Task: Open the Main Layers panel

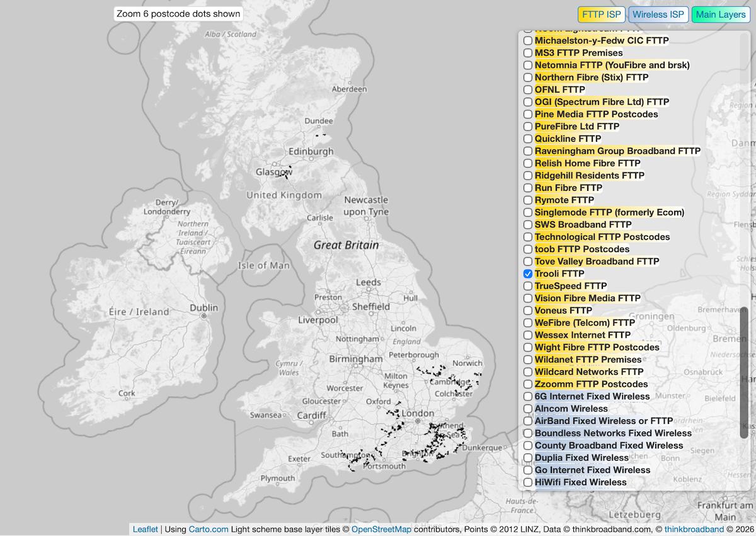Action: 720,14
